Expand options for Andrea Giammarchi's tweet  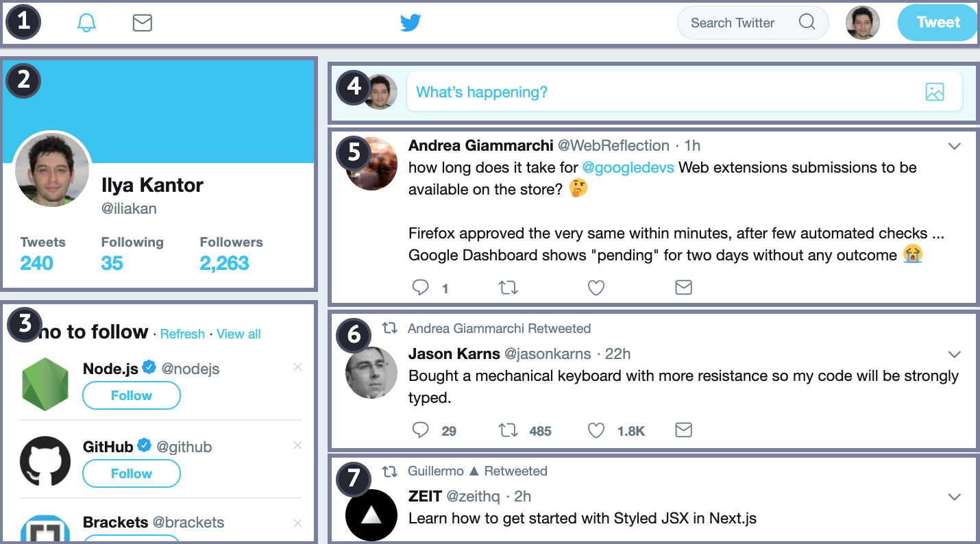(954, 146)
